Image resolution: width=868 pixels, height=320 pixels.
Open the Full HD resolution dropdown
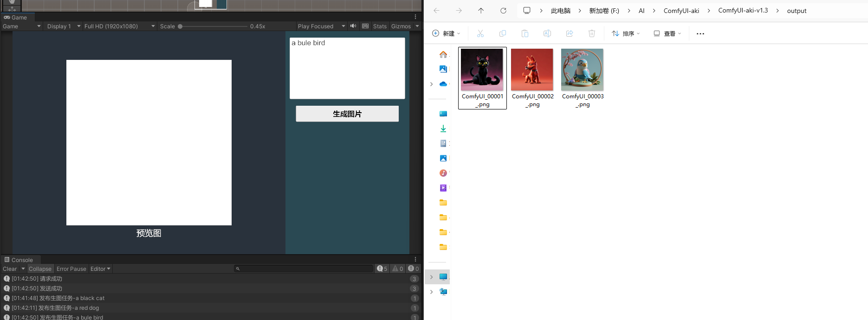click(x=119, y=26)
